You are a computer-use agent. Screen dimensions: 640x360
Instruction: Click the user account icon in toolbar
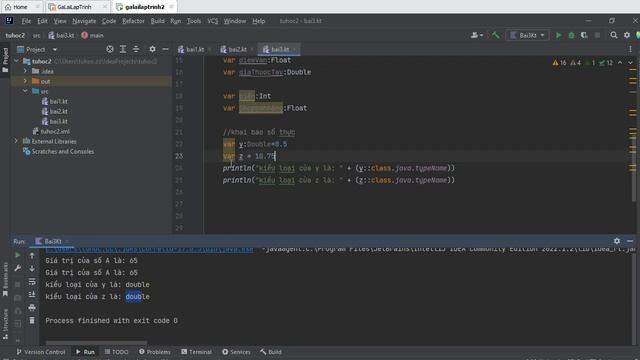(x=476, y=36)
